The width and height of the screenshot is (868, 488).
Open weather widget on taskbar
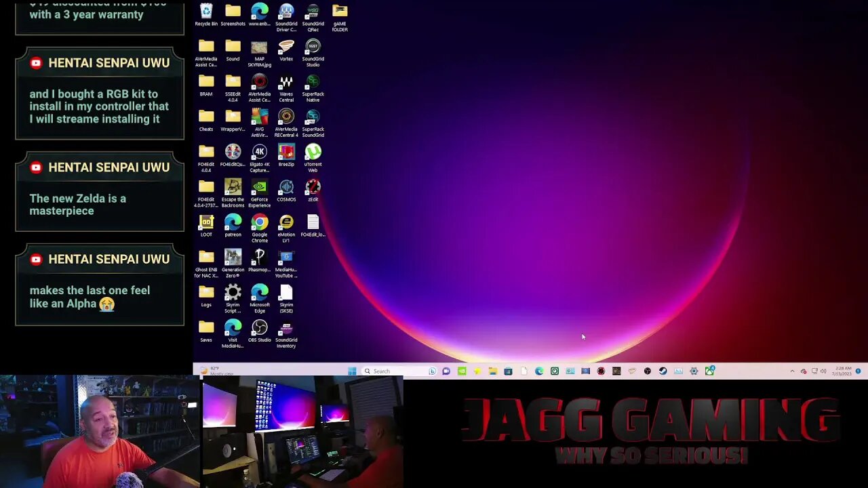(x=216, y=371)
